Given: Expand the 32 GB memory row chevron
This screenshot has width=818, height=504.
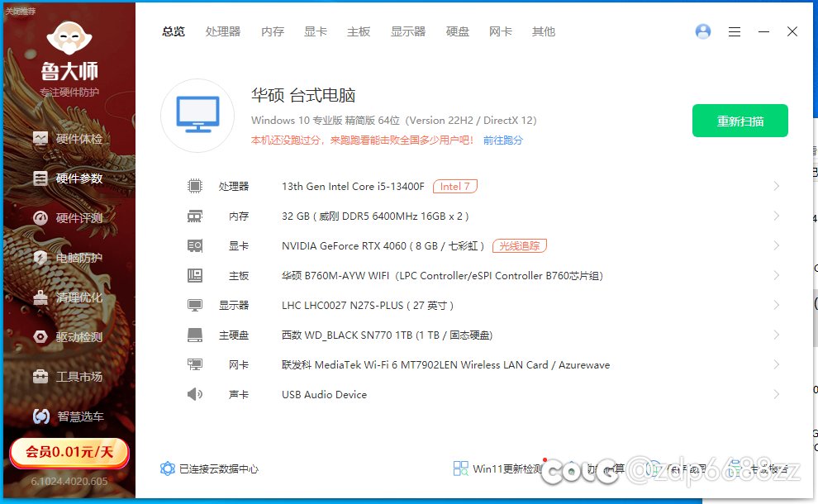Looking at the screenshot, I should [x=776, y=216].
